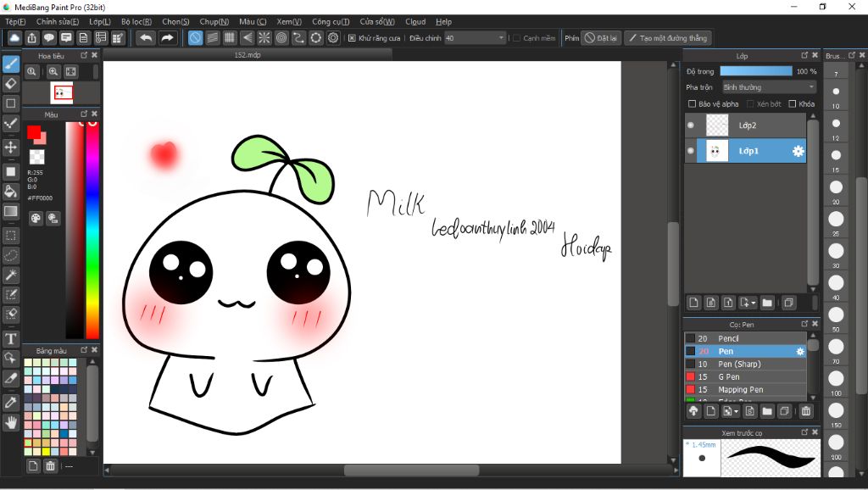Open the Pha trộn blend mode dropdown
Image resolution: width=868 pixels, height=490 pixels.
(x=770, y=87)
